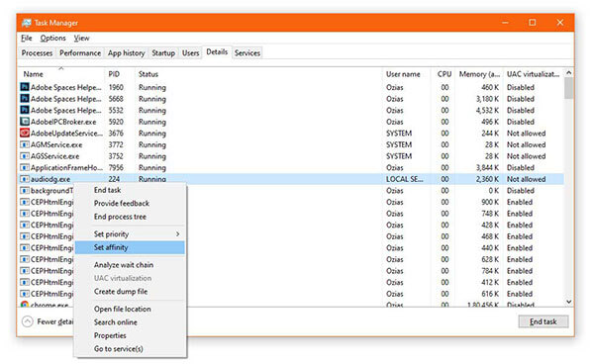Click the AGMService.exe process icon
The height and width of the screenshot is (364, 594).
coord(25,144)
